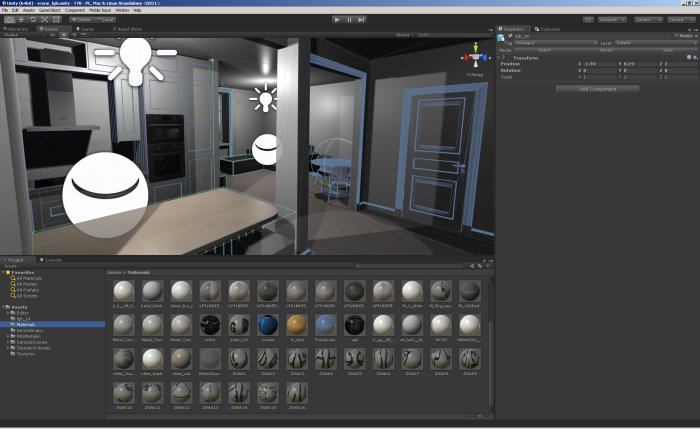Select the blue sphere material thumbnail

[x=268, y=325]
